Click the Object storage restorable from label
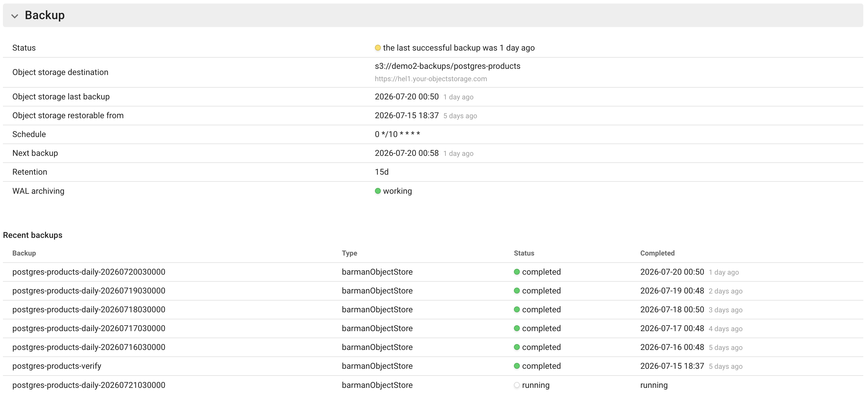The image size is (868, 397). (x=68, y=115)
